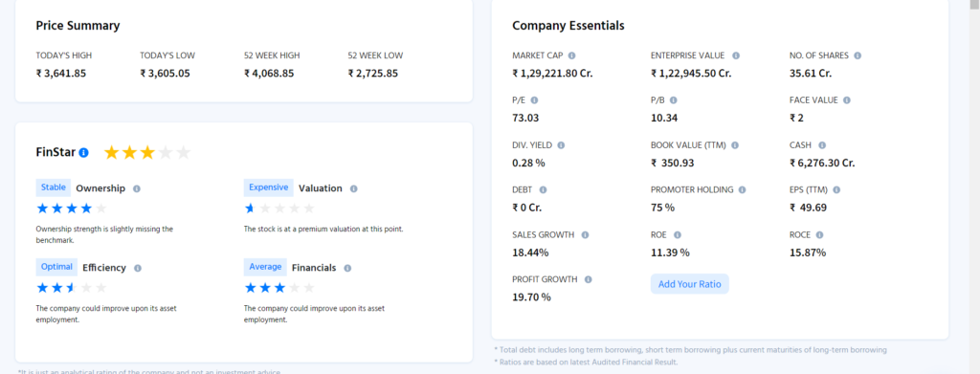The width and height of the screenshot is (980, 374).
Task: Click the Optimal efficiency badge
Action: click(x=56, y=267)
